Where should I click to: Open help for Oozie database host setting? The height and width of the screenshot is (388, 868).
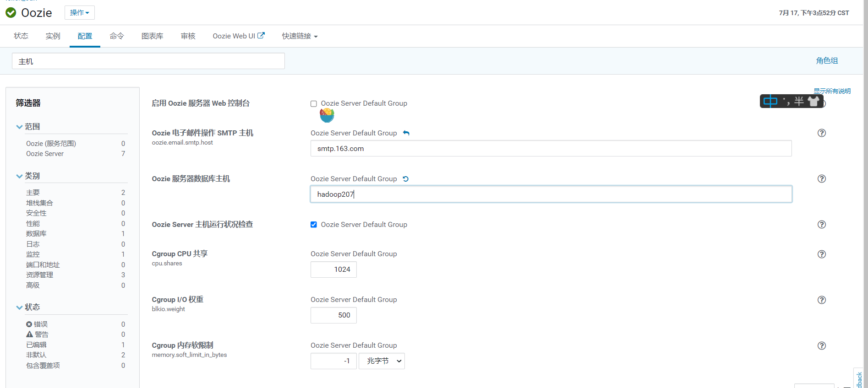(822, 179)
